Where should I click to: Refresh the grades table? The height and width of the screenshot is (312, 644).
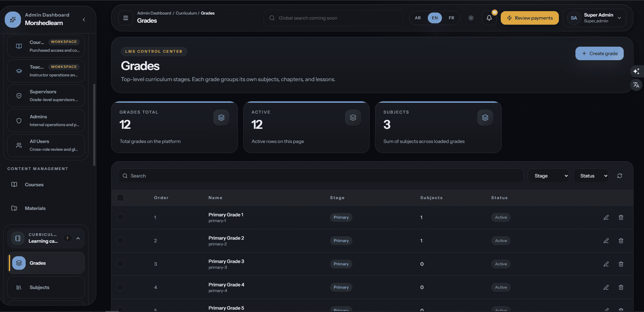620,176
